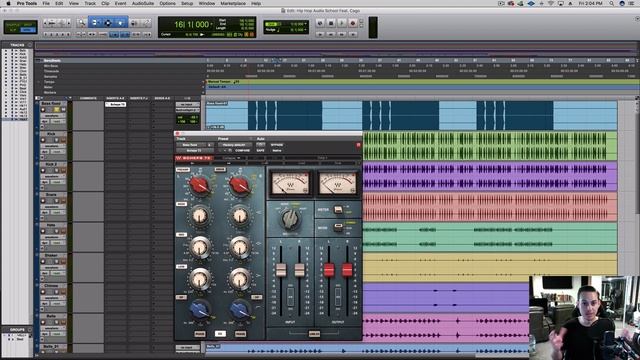
Task: Click the Bars|Beats ruler label
Action: click(x=52, y=60)
